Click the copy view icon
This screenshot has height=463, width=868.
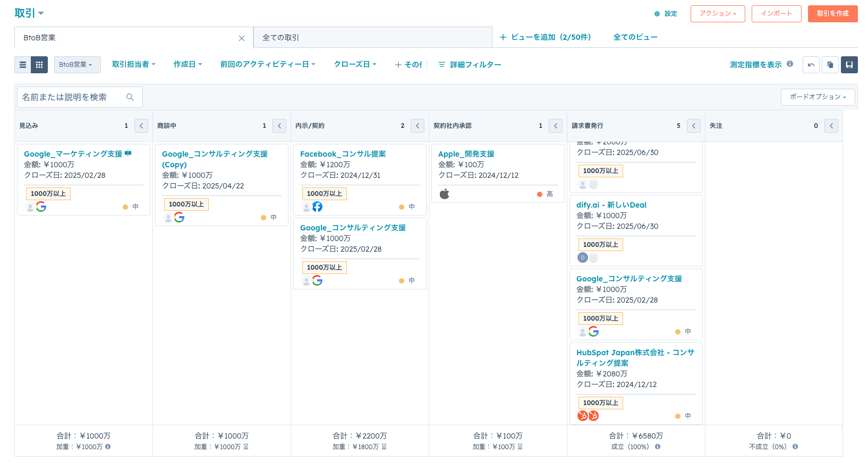click(830, 65)
